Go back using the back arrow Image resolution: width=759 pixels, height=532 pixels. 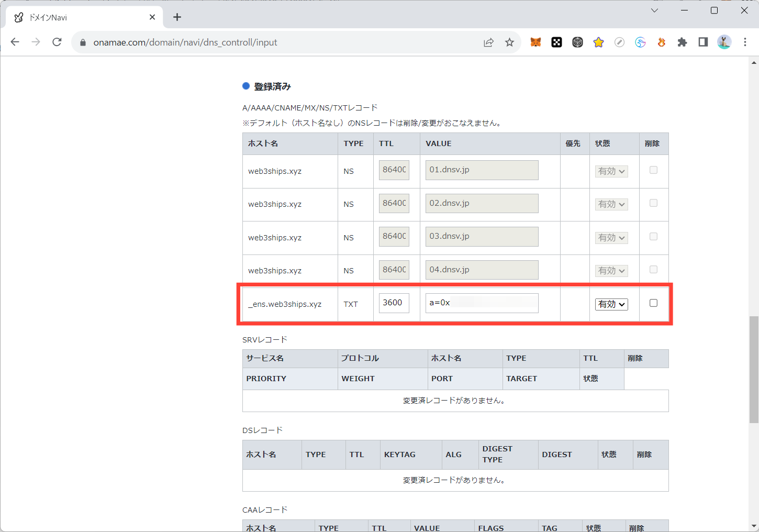(x=15, y=42)
